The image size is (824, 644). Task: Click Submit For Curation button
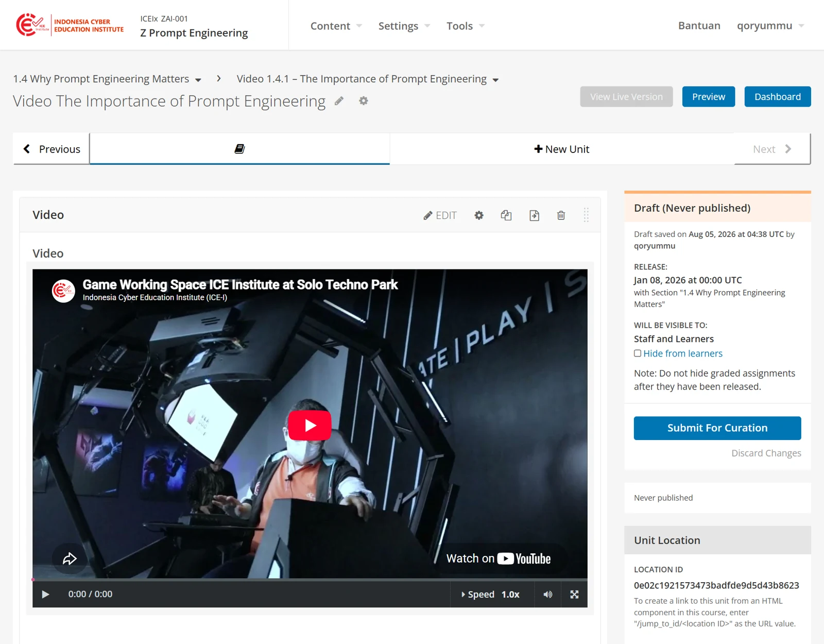[717, 428]
